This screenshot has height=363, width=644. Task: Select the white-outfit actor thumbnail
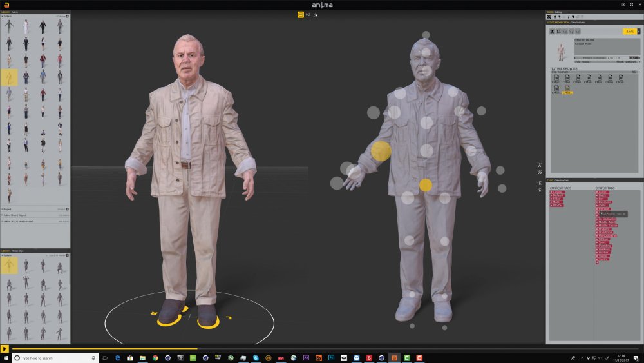(x=26, y=26)
